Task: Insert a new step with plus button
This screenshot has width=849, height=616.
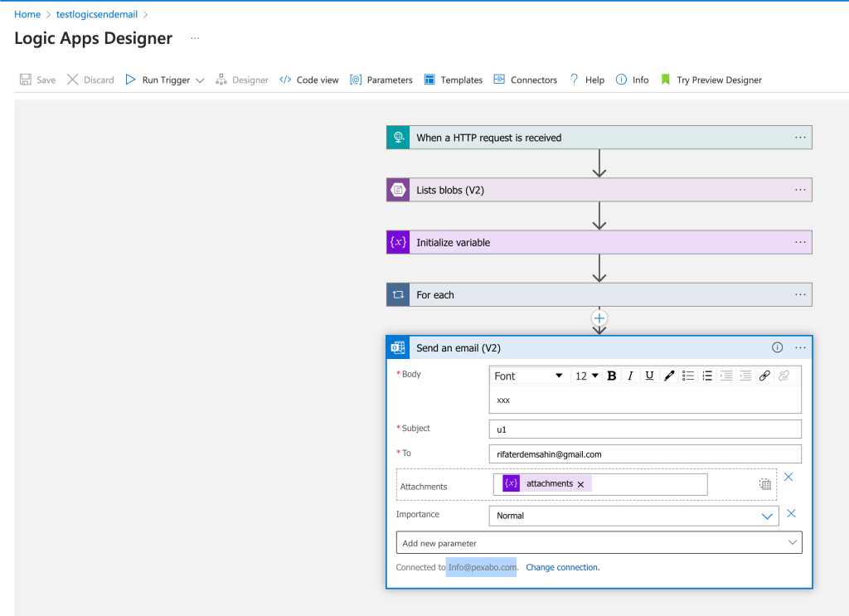Action: click(599, 318)
